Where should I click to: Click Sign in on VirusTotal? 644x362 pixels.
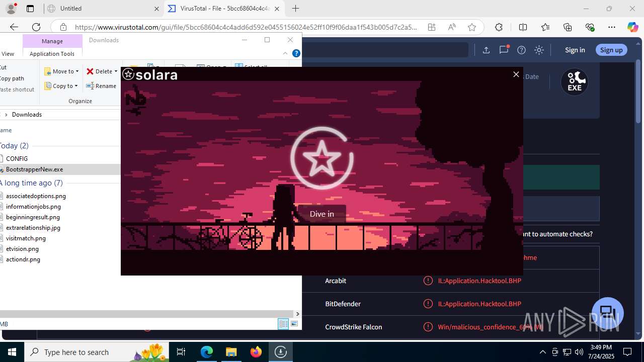(575, 50)
